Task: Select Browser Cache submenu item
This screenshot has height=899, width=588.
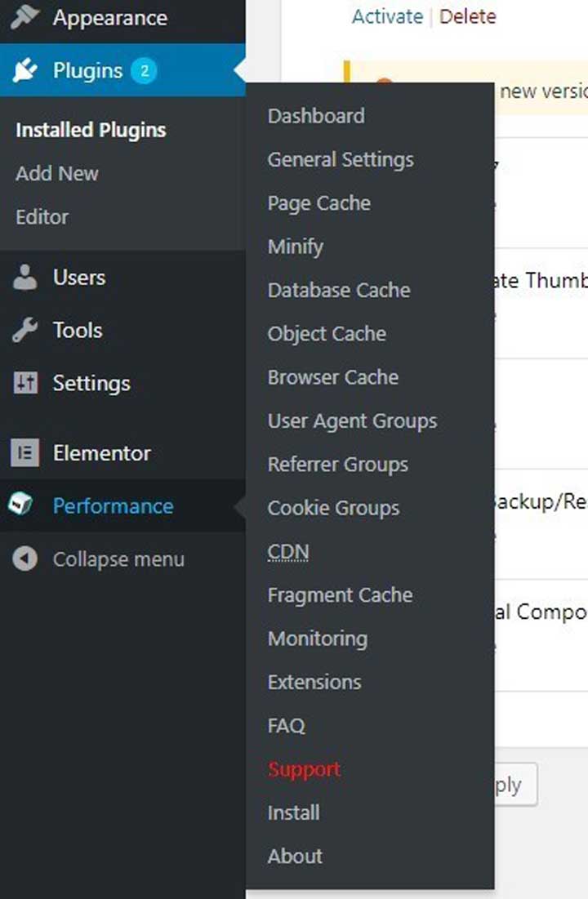Action: point(333,377)
